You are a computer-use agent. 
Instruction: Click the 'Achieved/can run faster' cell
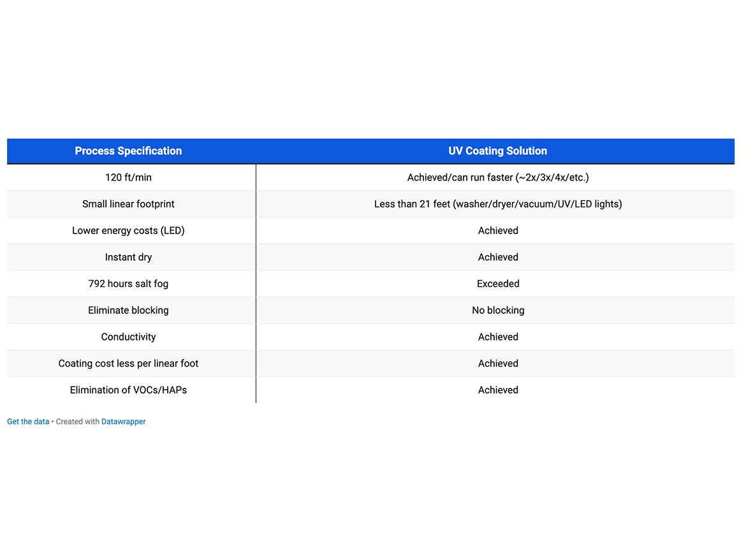click(x=497, y=177)
